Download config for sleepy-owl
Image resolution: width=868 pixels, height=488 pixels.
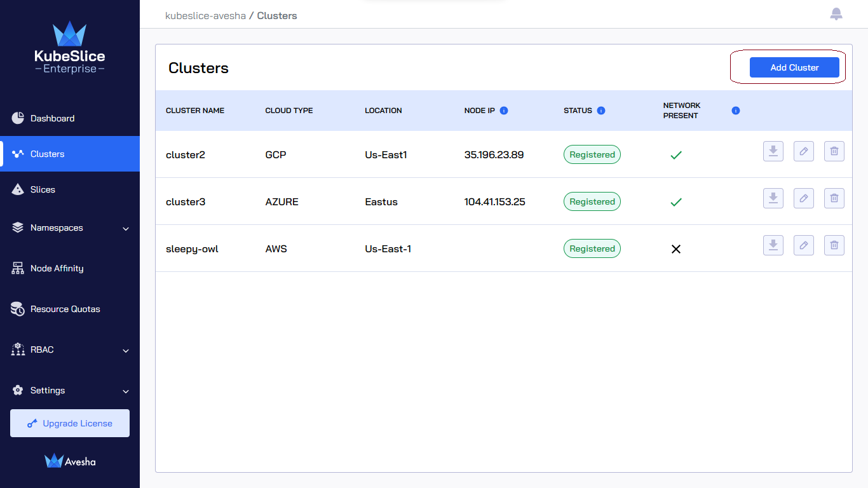coord(773,245)
